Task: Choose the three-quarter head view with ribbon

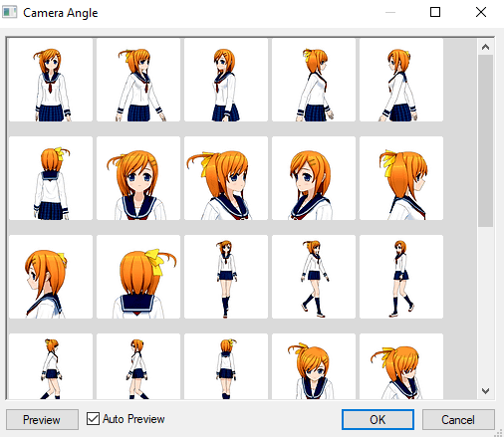Action: [226, 178]
